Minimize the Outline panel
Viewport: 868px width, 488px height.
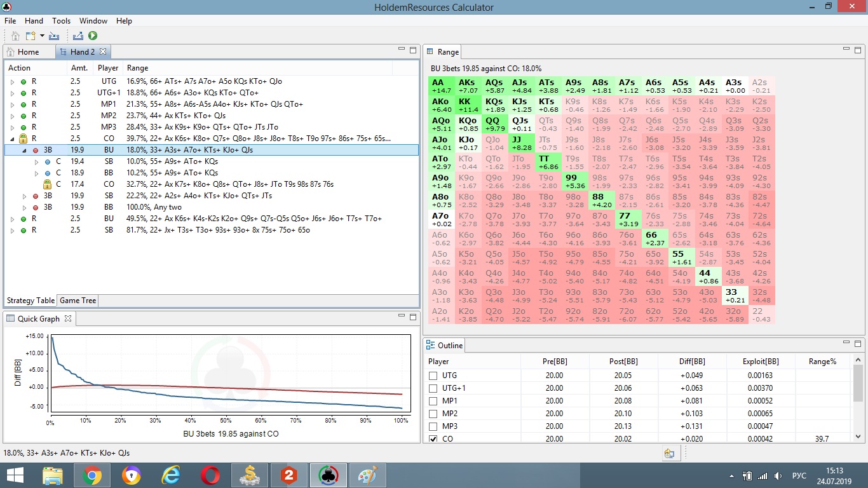pyautogui.click(x=846, y=343)
